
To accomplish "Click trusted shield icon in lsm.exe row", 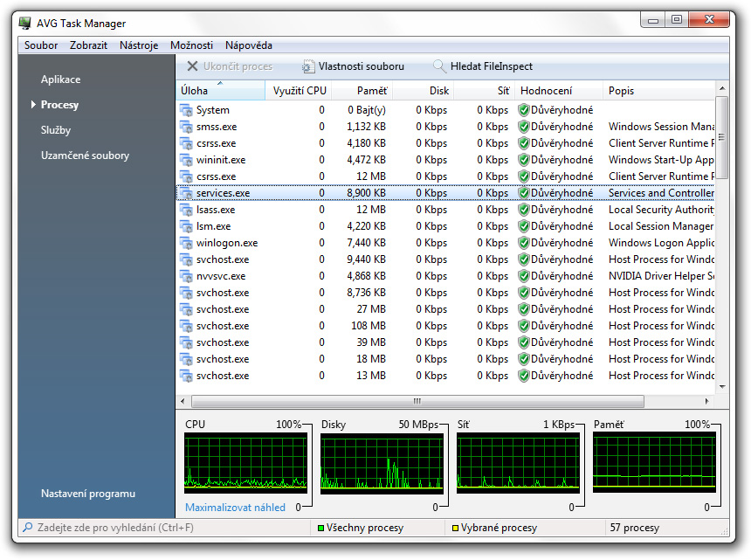I will pyautogui.click(x=523, y=226).
